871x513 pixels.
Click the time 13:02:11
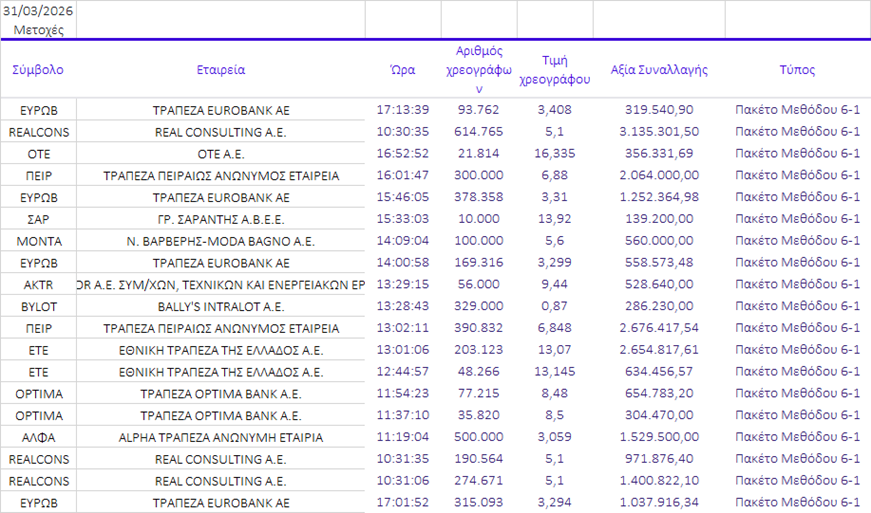tap(403, 328)
